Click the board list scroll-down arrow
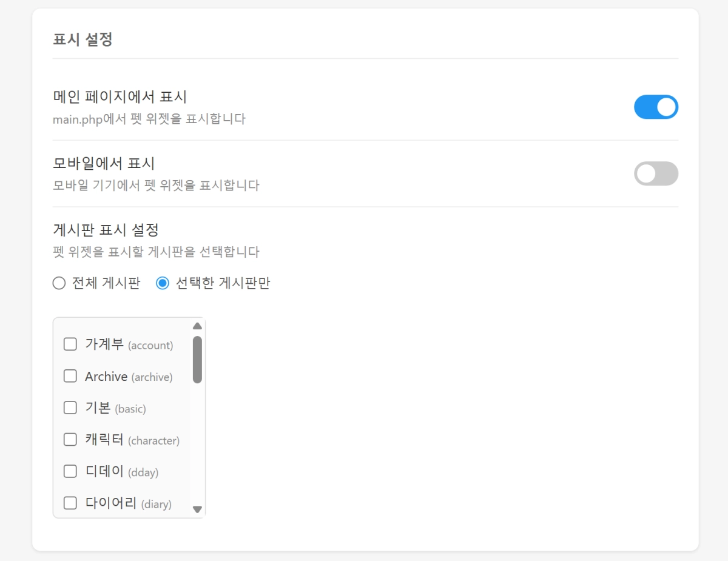The image size is (728, 561). pyautogui.click(x=197, y=509)
